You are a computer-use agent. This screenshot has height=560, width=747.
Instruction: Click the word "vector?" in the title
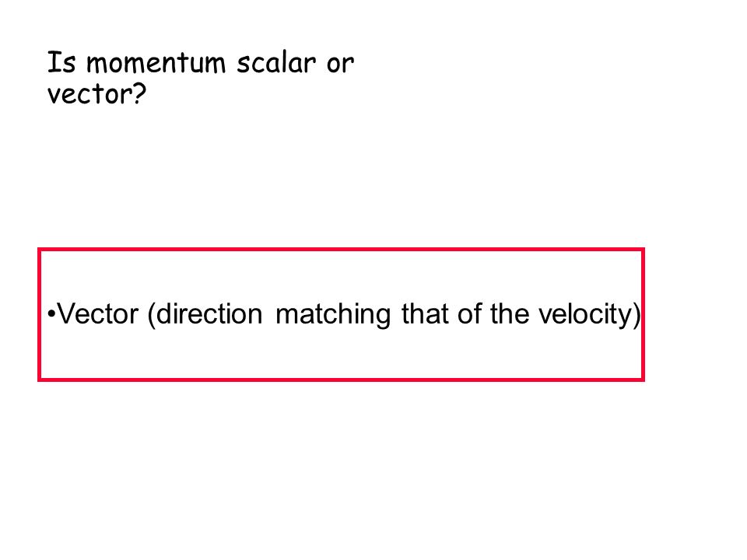[x=96, y=93]
